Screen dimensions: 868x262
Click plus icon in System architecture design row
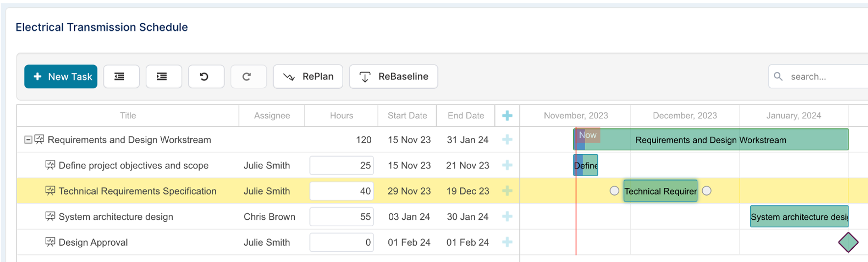[507, 217]
